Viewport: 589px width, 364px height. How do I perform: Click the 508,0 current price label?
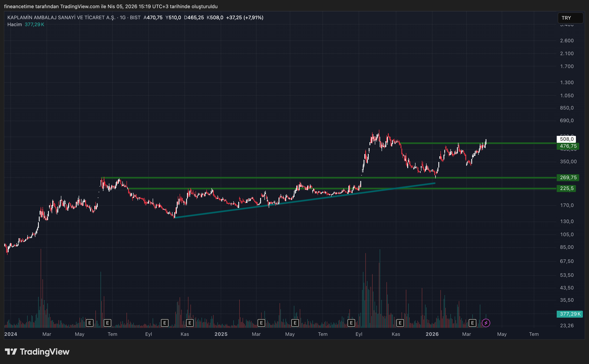point(566,139)
